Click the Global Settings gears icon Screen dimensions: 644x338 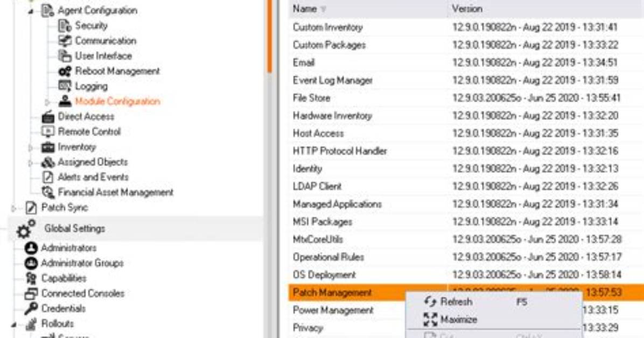click(x=26, y=229)
